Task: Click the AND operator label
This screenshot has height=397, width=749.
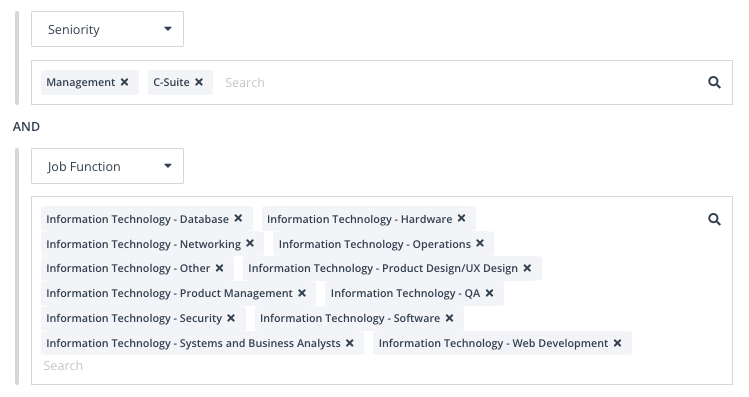Action: click(x=26, y=127)
